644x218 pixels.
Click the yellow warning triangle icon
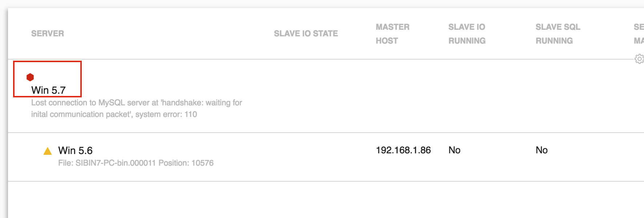pos(48,151)
